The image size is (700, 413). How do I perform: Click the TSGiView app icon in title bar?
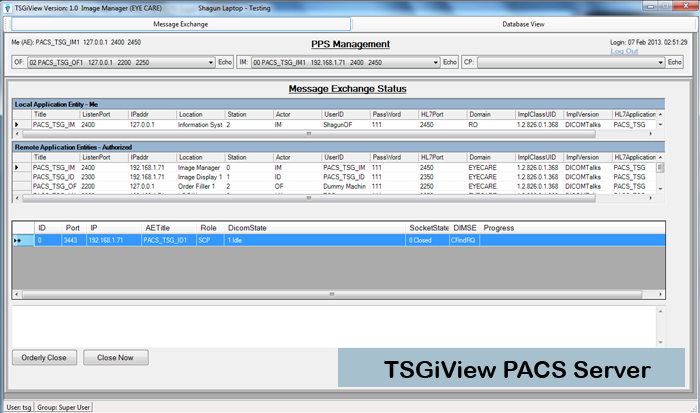coord(7,8)
